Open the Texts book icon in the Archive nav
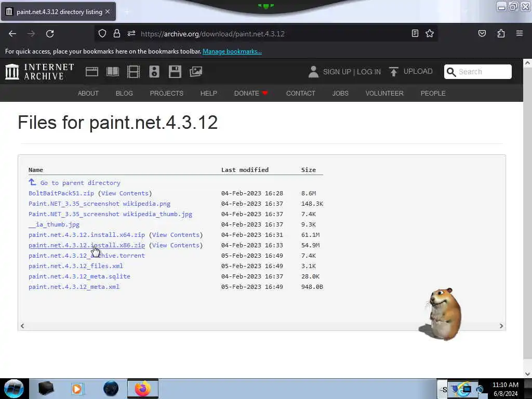The height and width of the screenshot is (399, 532). tap(113, 72)
